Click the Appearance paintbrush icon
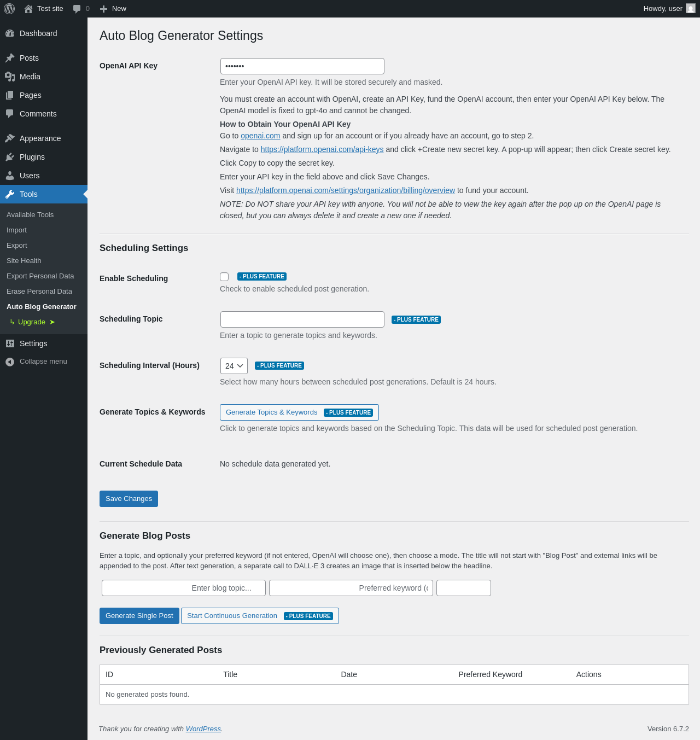700x740 pixels. click(x=10, y=138)
